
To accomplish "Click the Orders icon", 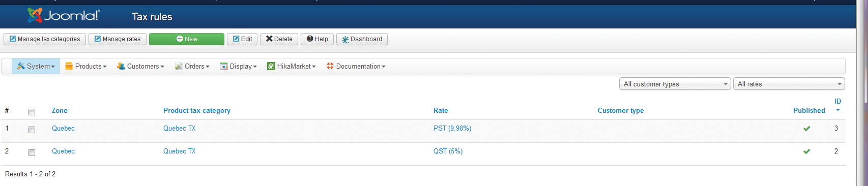I will pos(179,66).
